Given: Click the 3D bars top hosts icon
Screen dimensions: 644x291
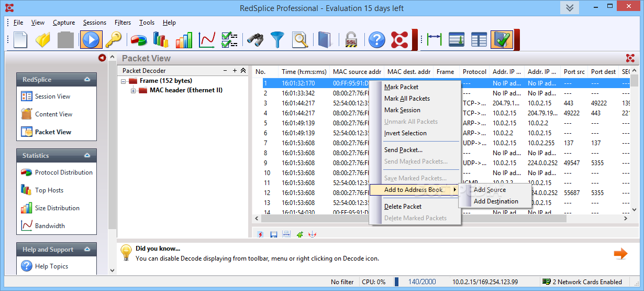Looking at the screenshot, I should 161,40.
